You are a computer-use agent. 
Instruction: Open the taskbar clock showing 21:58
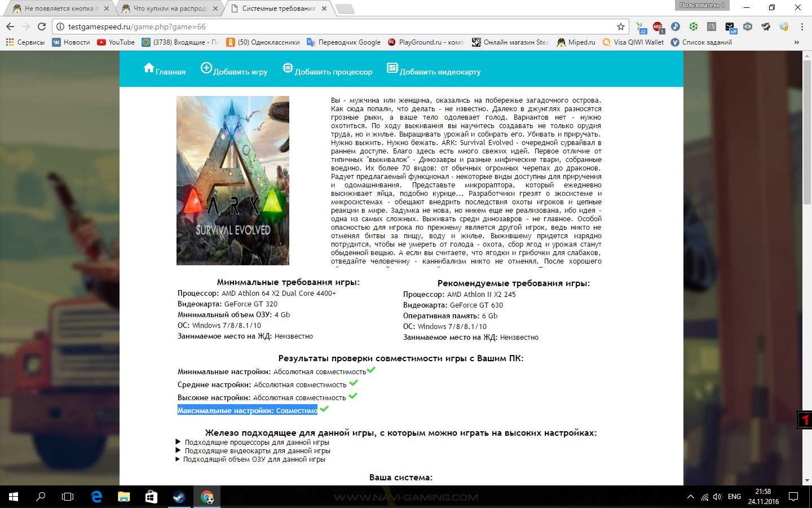[764, 497]
